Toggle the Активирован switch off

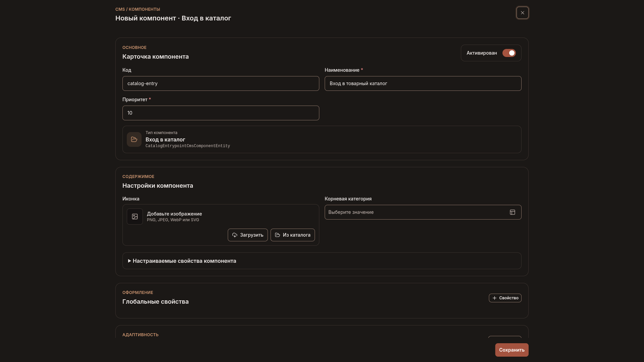pos(509,53)
